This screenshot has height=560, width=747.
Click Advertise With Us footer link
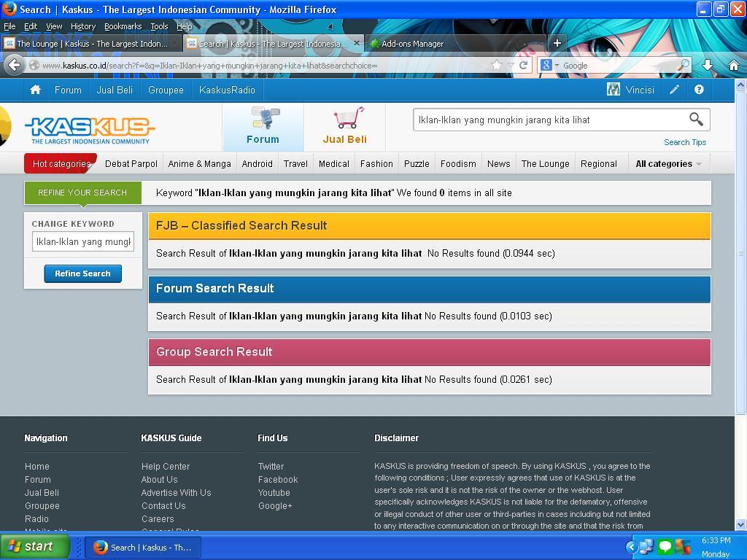[177, 492]
